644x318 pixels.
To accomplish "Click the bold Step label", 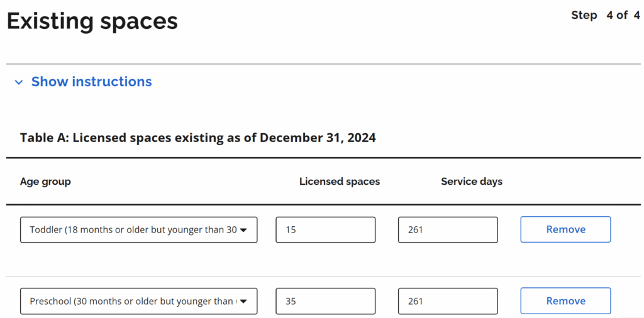I will 584,15.
